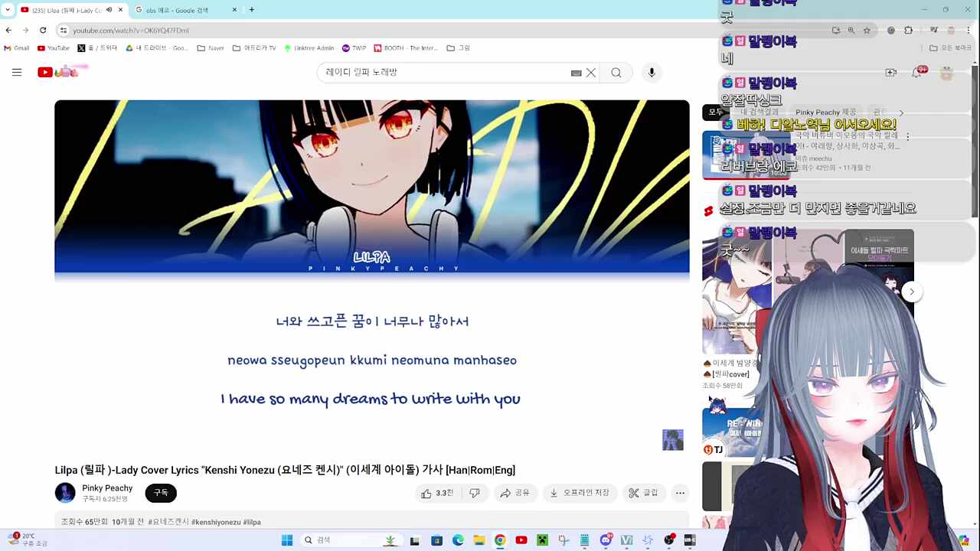Expand the Naver bookmark folder

pos(211,48)
